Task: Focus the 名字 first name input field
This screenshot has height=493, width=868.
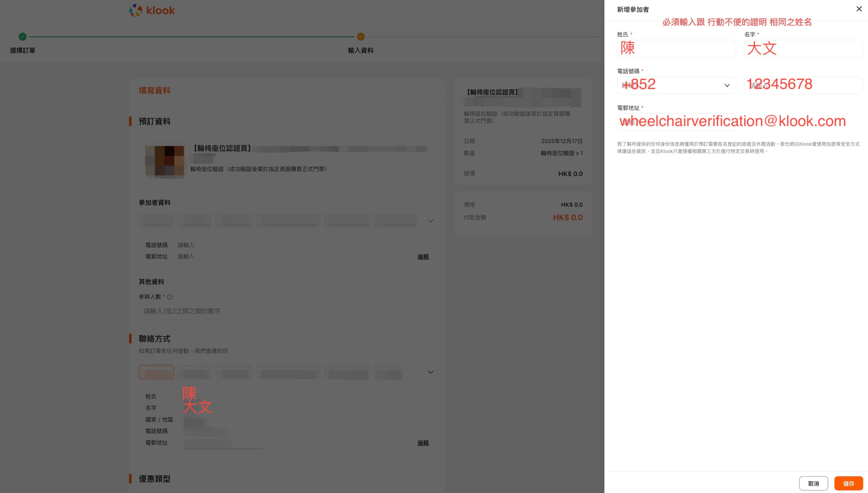Action: (x=803, y=49)
